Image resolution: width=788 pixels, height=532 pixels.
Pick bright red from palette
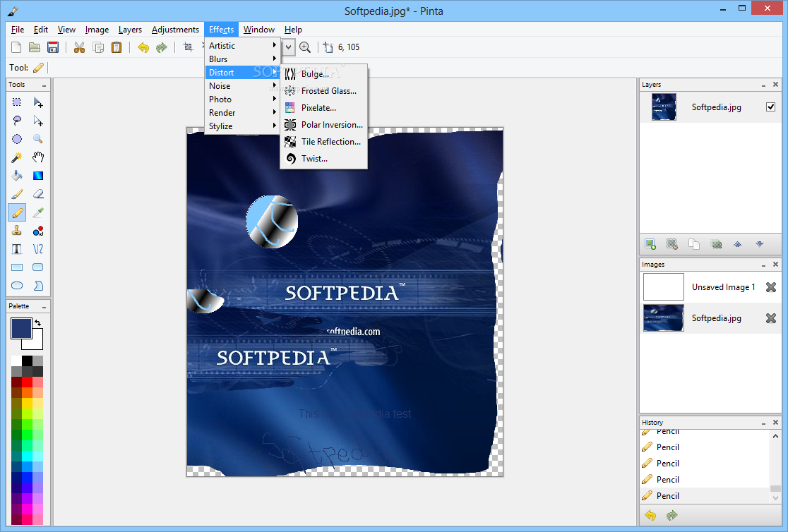27,382
